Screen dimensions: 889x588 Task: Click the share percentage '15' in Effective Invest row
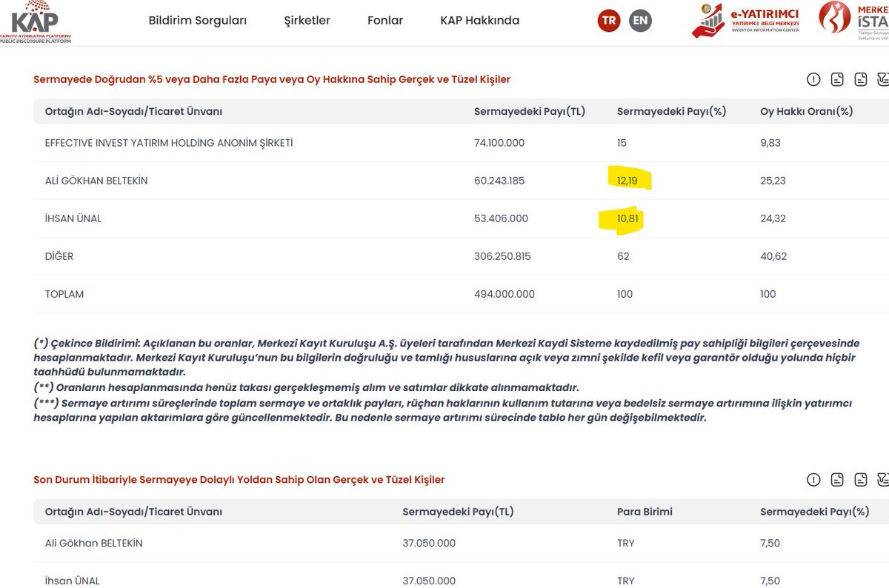622,143
